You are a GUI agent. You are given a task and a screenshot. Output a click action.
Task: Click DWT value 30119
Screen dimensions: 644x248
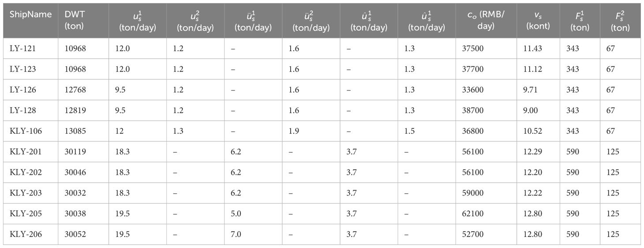click(75, 152)
